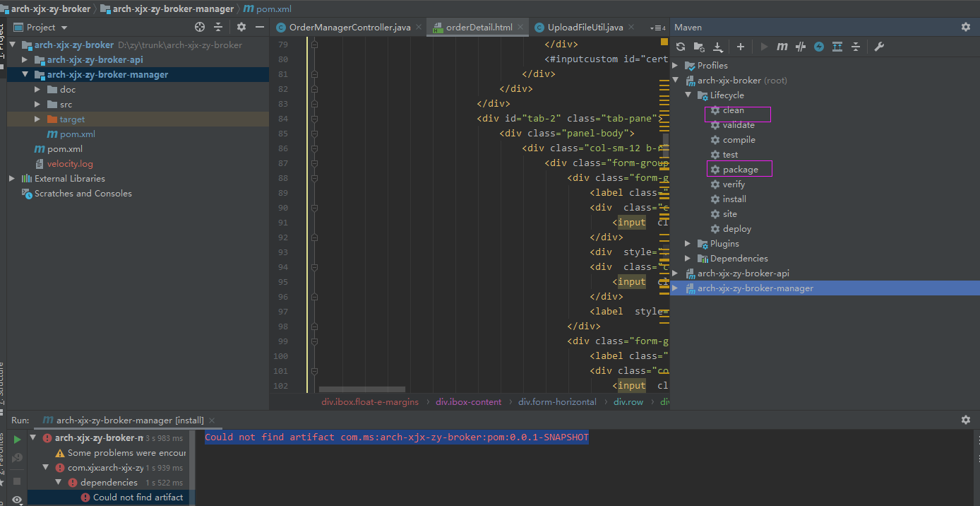This screenshot has height=506, width=980.
Task: Reload all Maven projects
Action: (680, 47)
